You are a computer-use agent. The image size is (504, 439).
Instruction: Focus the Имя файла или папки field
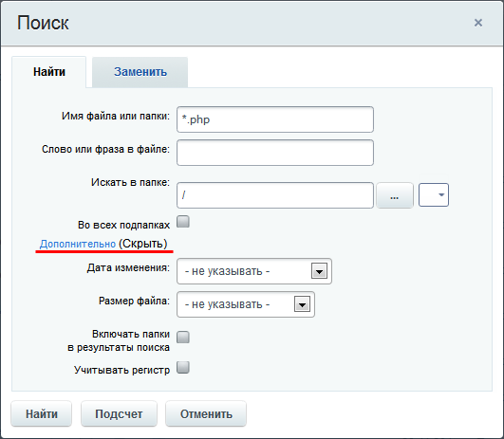point(275,119)
